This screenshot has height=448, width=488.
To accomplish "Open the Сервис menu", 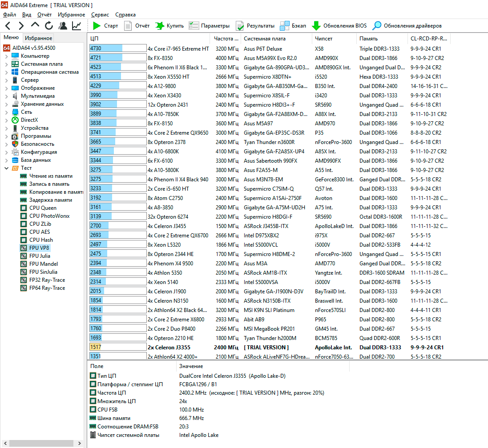I will coord(100,15).
